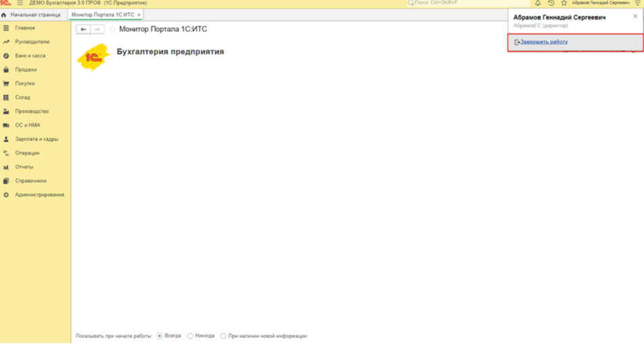Select the Всегда radio button
644x344 pixels.
160,336
